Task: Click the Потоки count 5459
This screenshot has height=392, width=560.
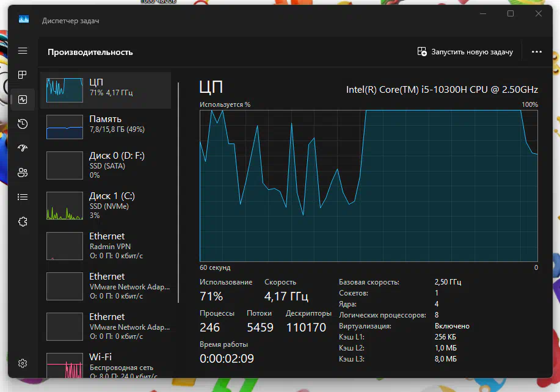Action: (x=260, y=327)
